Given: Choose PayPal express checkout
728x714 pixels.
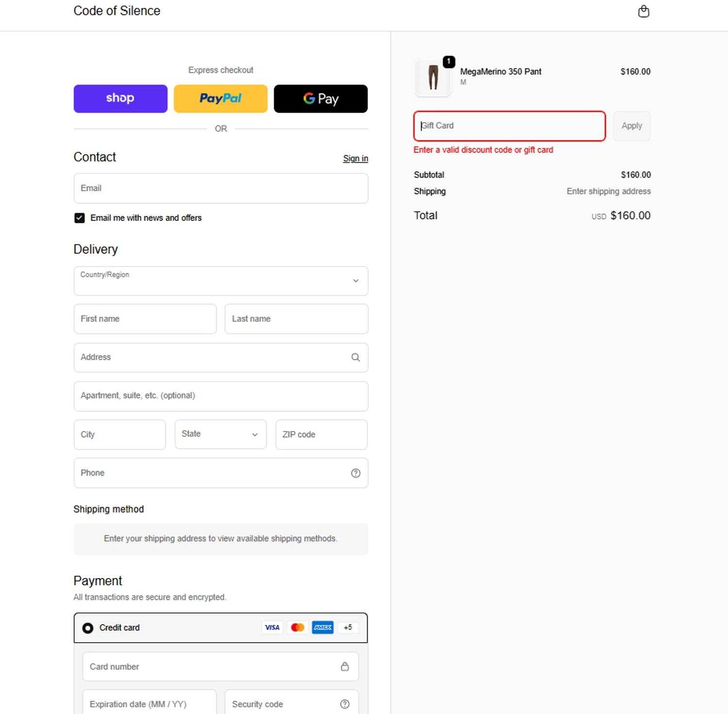Looking at the screenshot, I should click(x=220, y=99).
